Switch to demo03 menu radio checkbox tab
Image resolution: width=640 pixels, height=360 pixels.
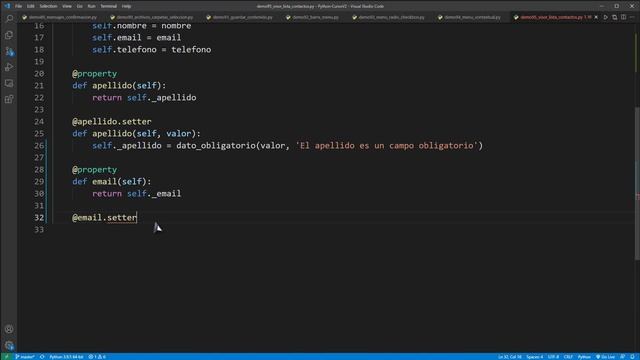(391, 17)
